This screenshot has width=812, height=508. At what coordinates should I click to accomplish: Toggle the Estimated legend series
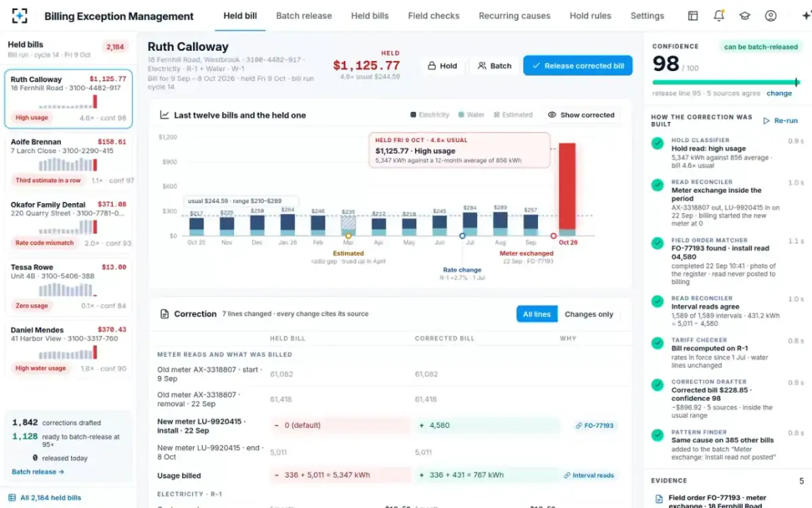(x=513, y=115)
